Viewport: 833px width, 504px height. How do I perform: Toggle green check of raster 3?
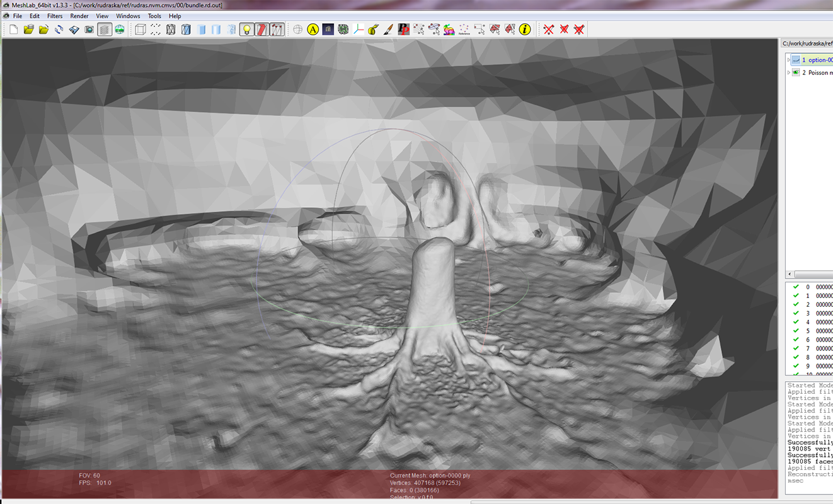click(x=796, y=313)
